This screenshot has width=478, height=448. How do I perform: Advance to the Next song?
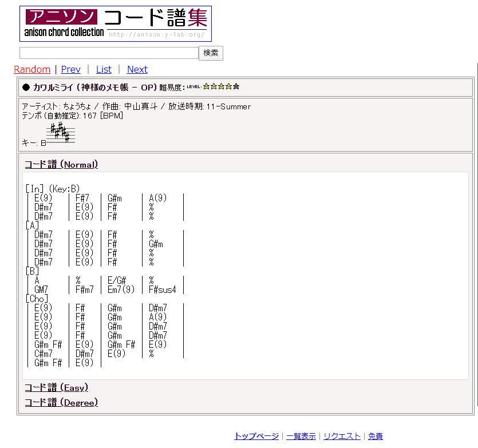(x=137, y=69)
